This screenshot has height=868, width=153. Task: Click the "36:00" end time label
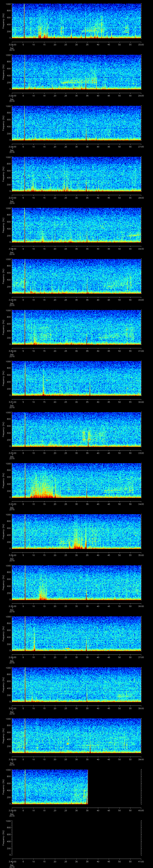coord(141,606)
